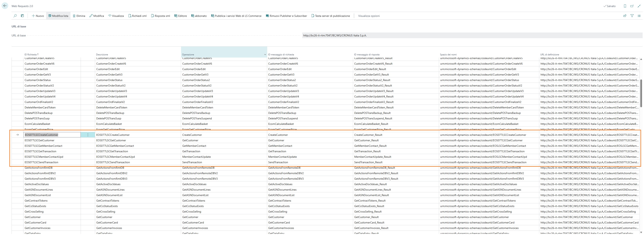Click ID cell GetCustomerCard
The image size is (644, 236).
pyautogui.click(x=52, y=222)
